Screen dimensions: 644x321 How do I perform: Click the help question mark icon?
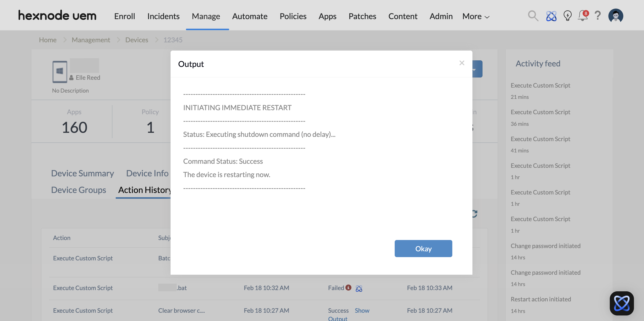point(598,16)
